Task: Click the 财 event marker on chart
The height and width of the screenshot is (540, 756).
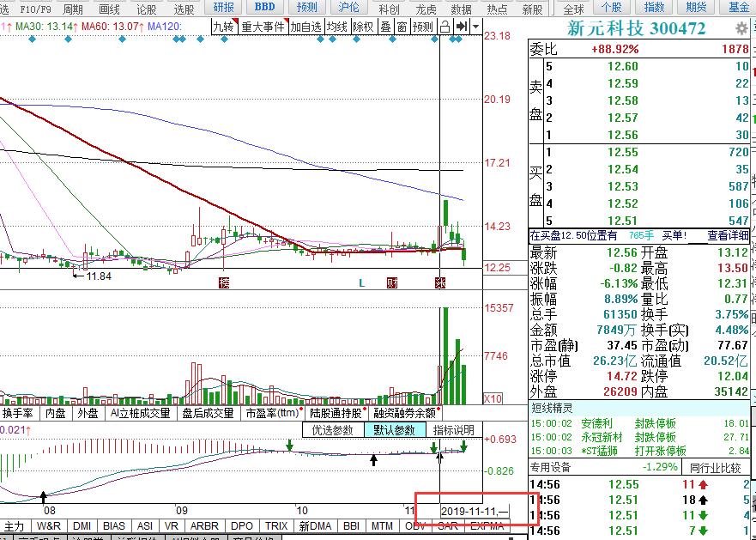Action: (392, 282)
